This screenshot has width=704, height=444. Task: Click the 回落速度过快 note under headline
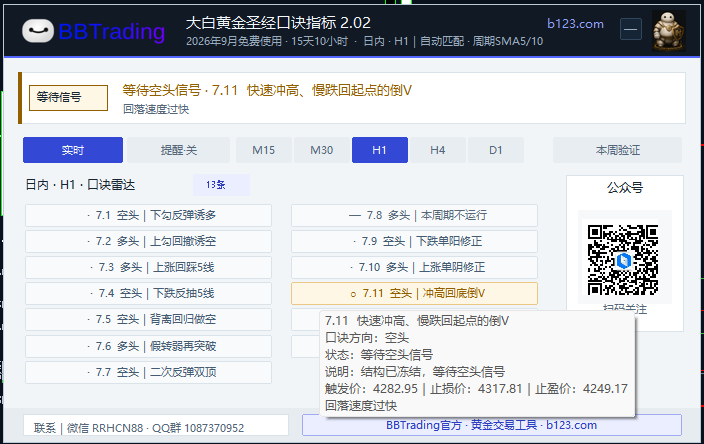pyautogui.click(x=156, y=109)
